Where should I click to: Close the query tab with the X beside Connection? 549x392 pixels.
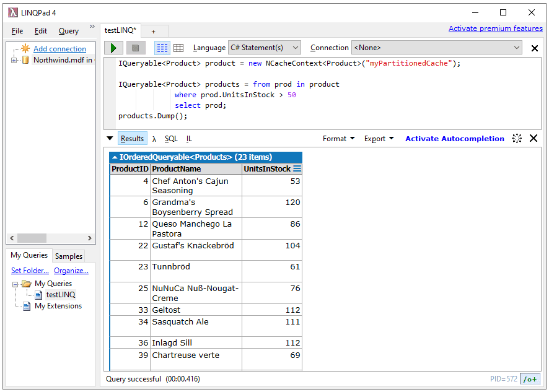[534, 48]
